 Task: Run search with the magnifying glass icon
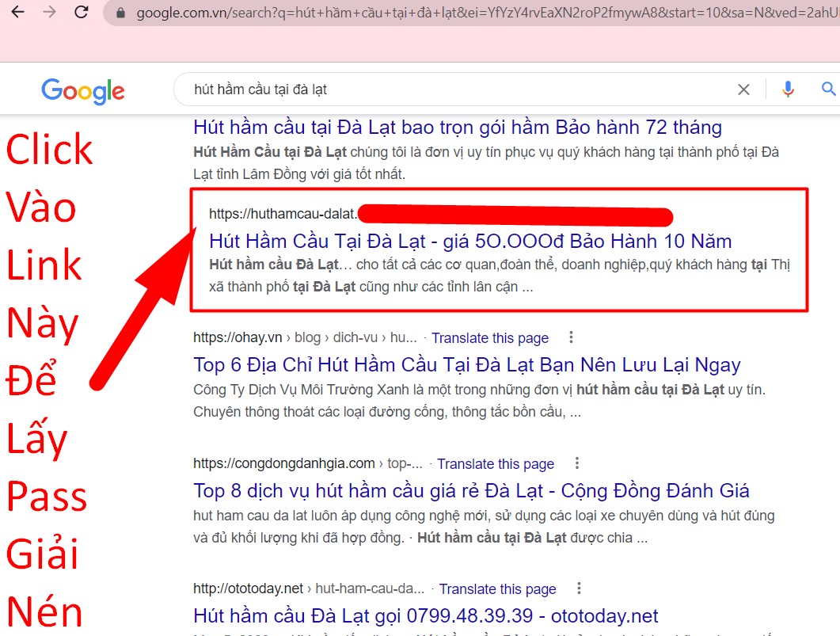point(829,89)
